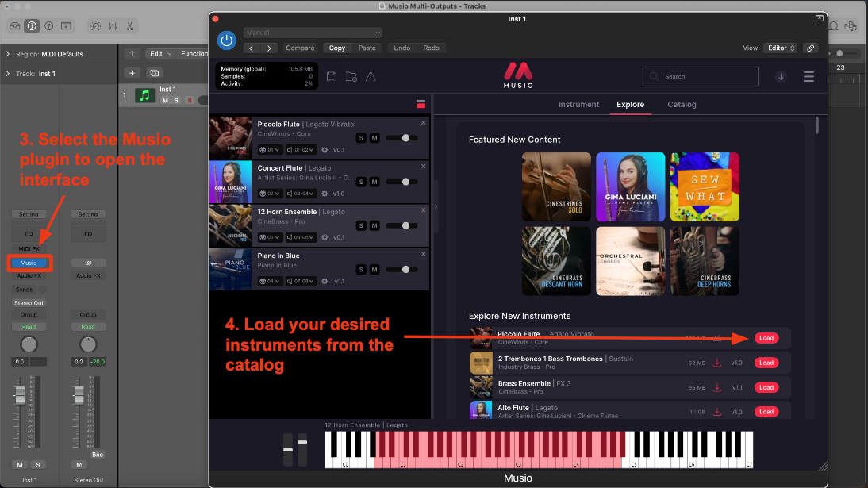The width and height of the screenshot is (868, 488).
Task: Download the Alto Flute Legato instrument
Action: pyautogui.click(x=717, y=412)
